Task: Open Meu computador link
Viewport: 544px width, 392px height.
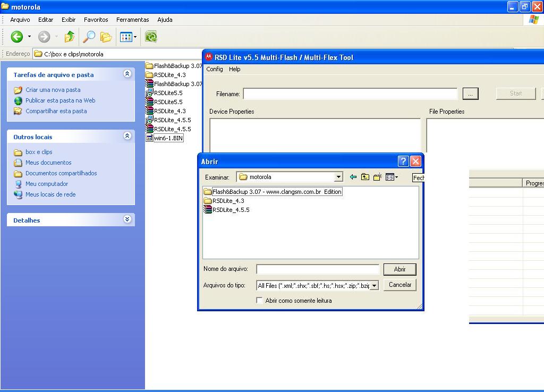Action: [47, 184]
